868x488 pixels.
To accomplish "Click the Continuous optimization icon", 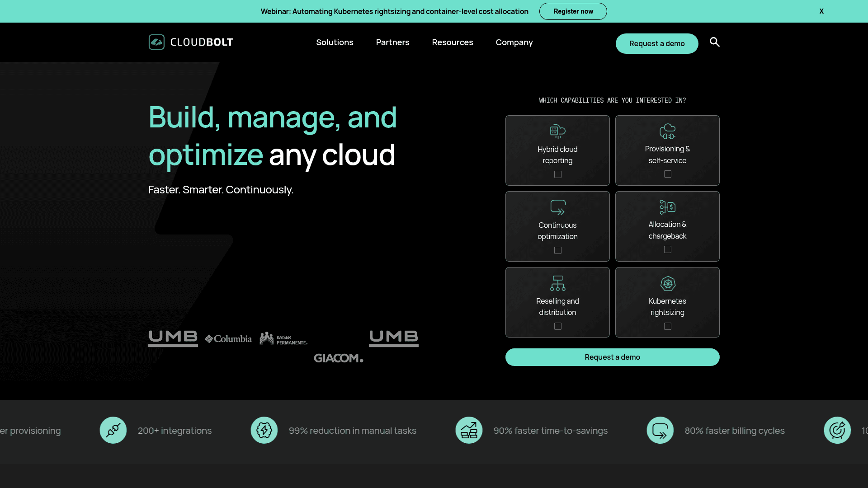I will point(557,207).
